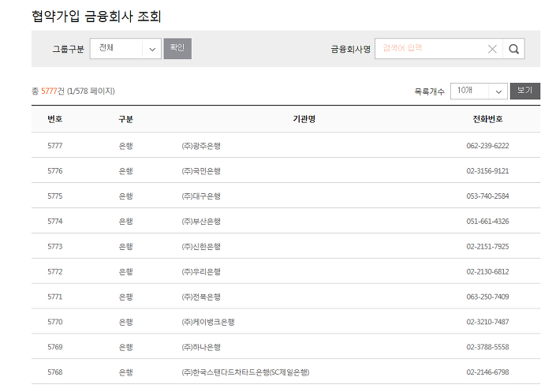Click the 번호 column header
This screenshot has width=552, height=392.
point(55,119)
